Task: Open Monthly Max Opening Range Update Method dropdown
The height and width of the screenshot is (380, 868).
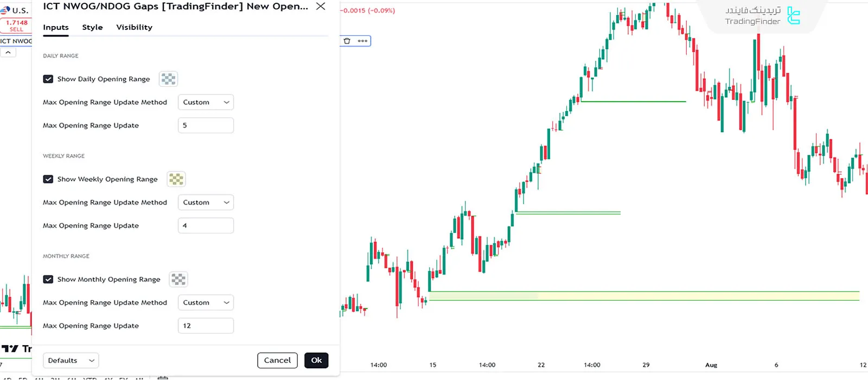Action: (x=206, y=303)
